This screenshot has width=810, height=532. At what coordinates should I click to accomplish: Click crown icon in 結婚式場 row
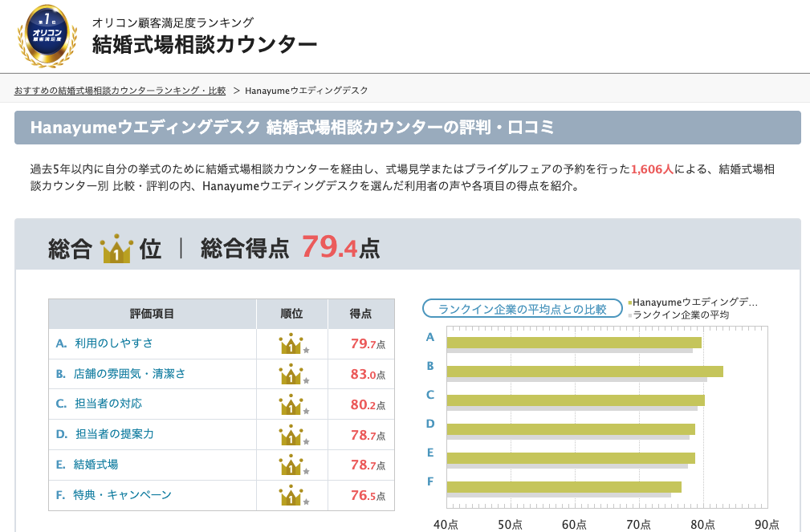[x=291, y=465]
